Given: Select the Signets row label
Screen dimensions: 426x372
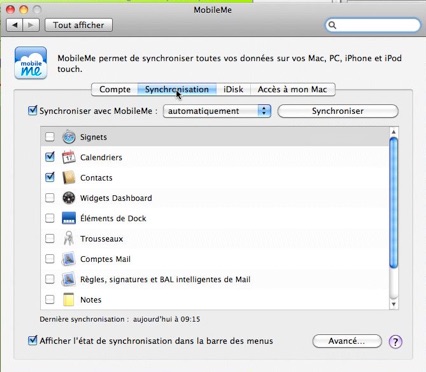Looking at the screenshot, I should (94, 137).
